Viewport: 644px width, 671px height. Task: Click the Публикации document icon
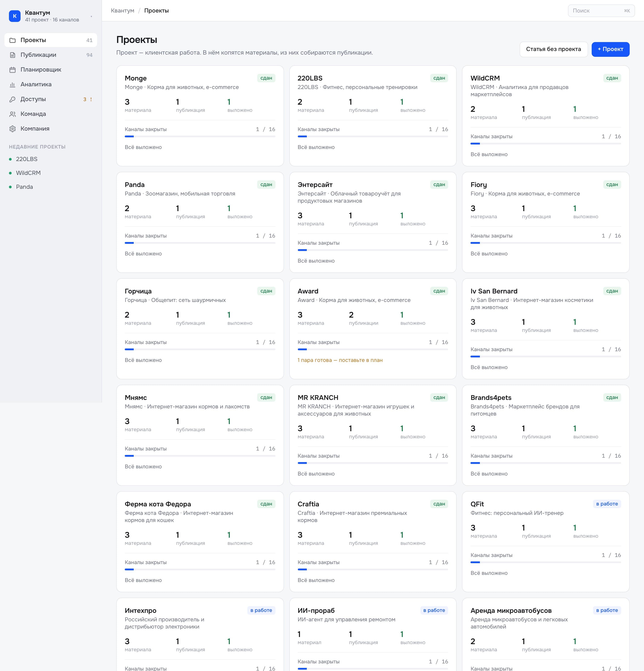click(13, 55)
